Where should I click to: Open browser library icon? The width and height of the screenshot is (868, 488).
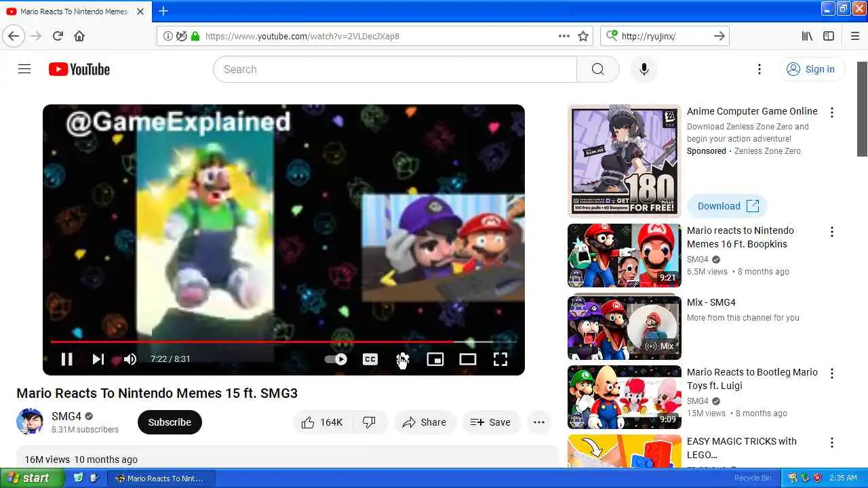point(807,36)
